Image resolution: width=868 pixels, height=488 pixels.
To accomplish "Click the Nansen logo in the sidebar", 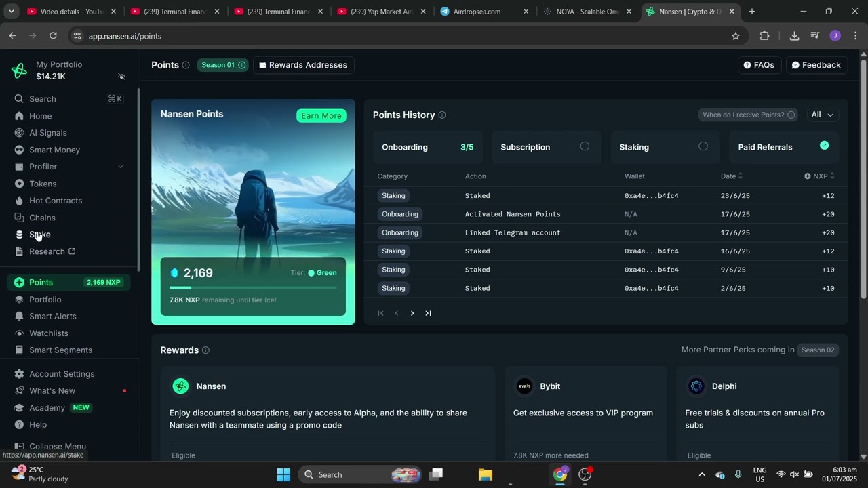I will pos(19,70).
